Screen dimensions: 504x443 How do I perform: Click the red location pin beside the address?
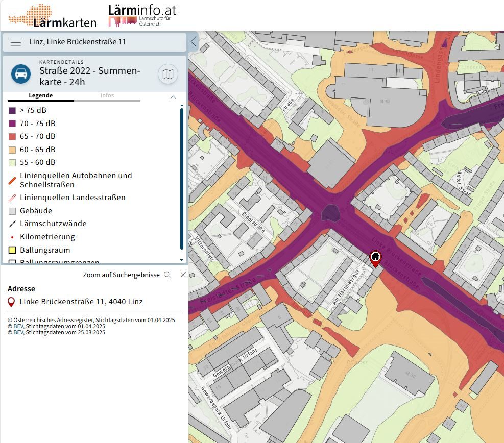[11, 302]
